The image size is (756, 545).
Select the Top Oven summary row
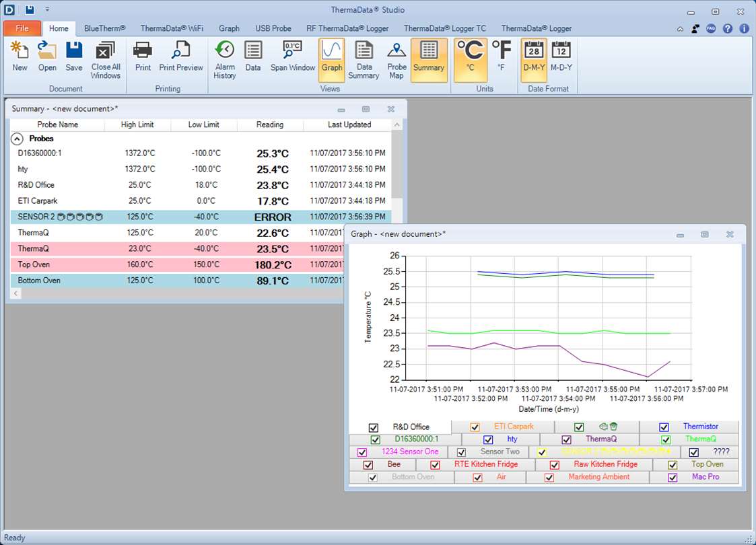click(177, 264)
